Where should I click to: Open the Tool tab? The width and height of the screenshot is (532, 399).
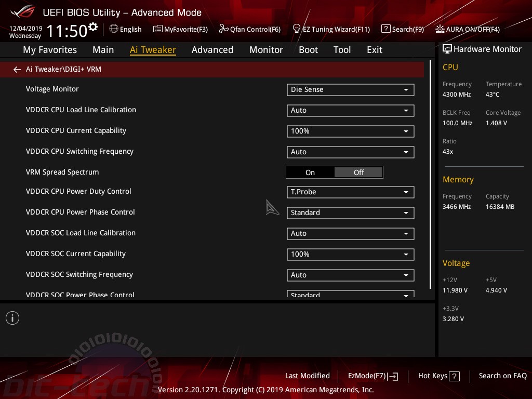(x=342, y=50)
